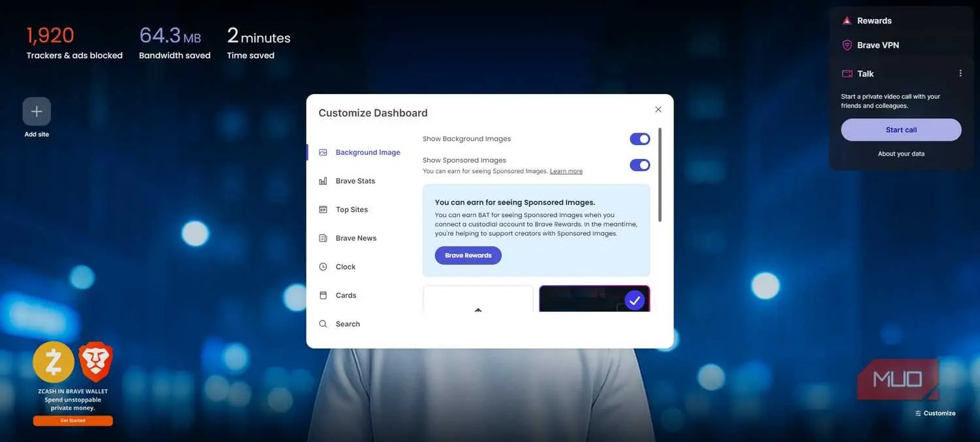Open the Talk card three-dot menu
Screen dimensions: 980x442
[x=960, y=74]
